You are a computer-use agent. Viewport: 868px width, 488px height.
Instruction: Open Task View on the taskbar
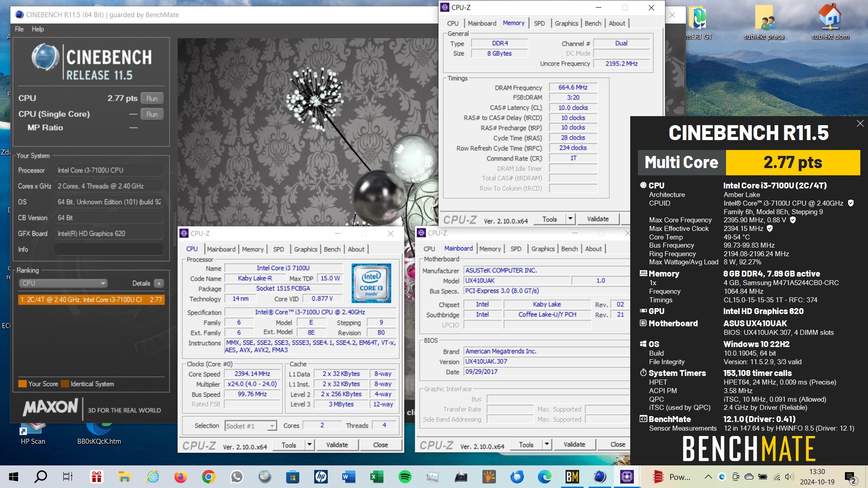pyautogui.click(x=68, y=477)
